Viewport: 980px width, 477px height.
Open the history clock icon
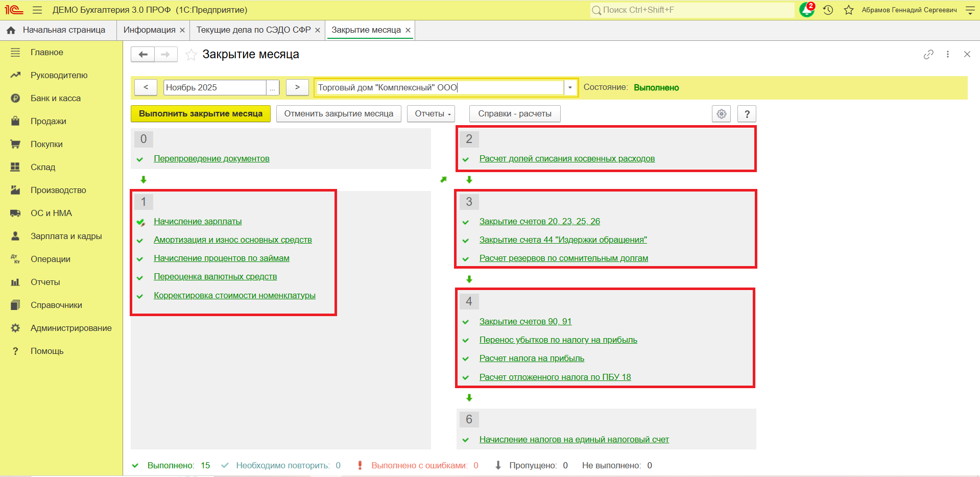tap(828, 10)
